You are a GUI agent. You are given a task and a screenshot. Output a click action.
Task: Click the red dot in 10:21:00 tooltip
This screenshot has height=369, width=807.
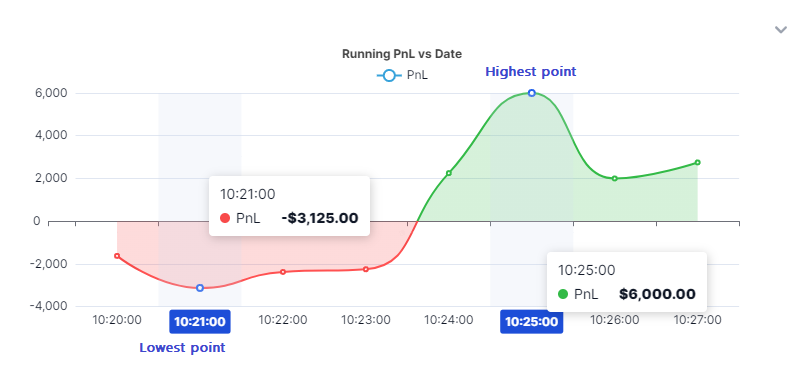point(225,218)
